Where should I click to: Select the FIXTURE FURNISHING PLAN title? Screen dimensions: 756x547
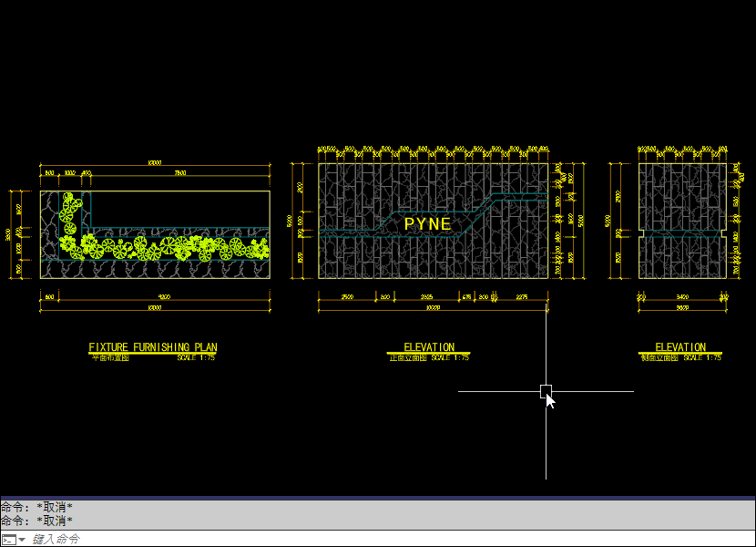point(152,347)
